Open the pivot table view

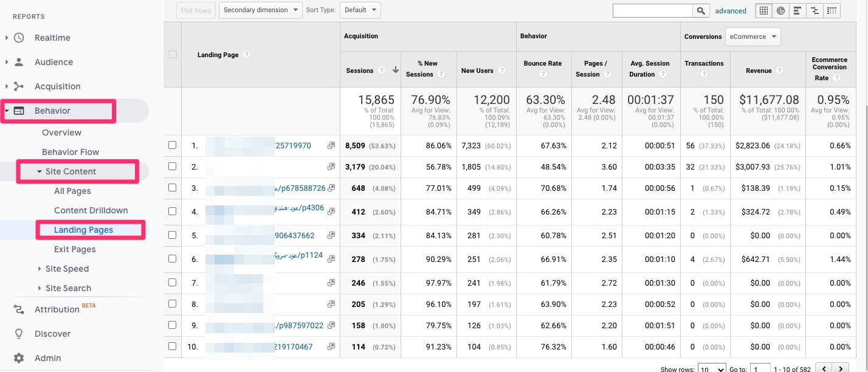831,11
